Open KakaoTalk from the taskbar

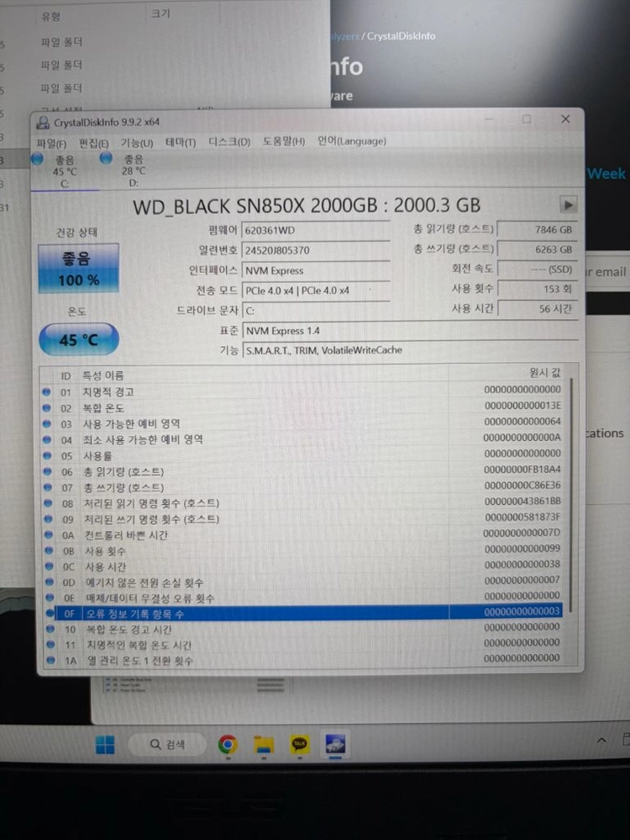(300, 744)
